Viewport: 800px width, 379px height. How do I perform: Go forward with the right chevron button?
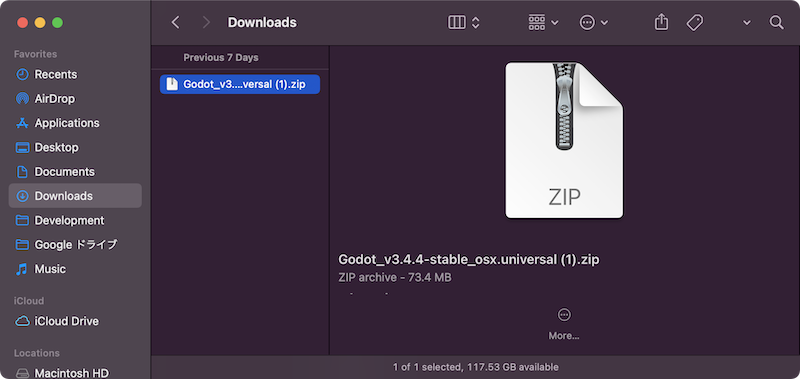(x=206, y=22)
